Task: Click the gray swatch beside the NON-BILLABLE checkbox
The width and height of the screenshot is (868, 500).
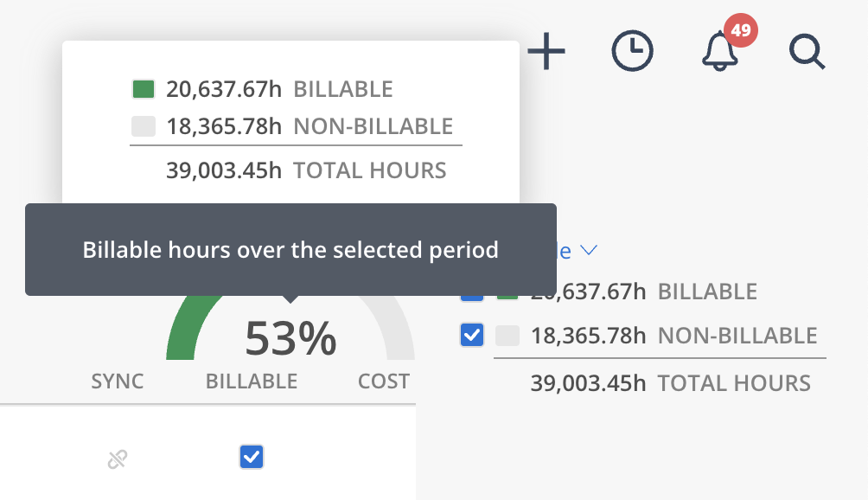Action: (x=507, y=336)
